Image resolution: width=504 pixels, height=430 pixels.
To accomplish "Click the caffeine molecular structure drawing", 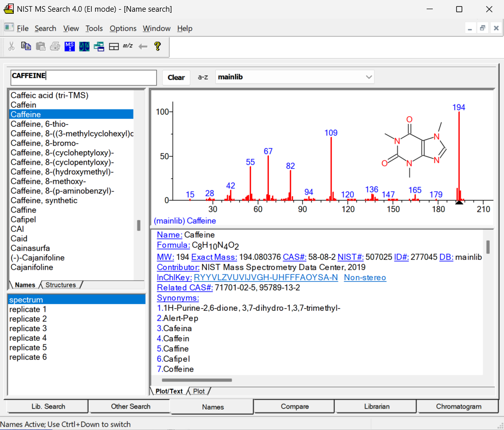I will point(414,147).
